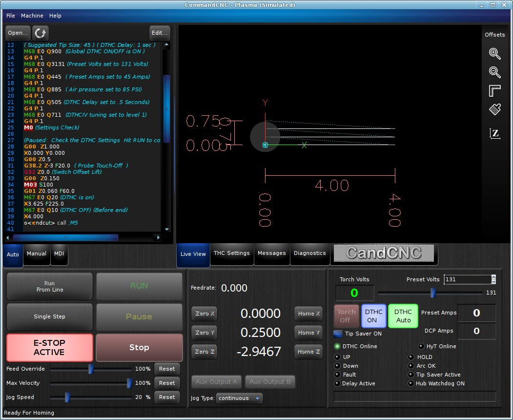
Task: Switch to the Diagnostics tab
Action: (x=310, y=253)
